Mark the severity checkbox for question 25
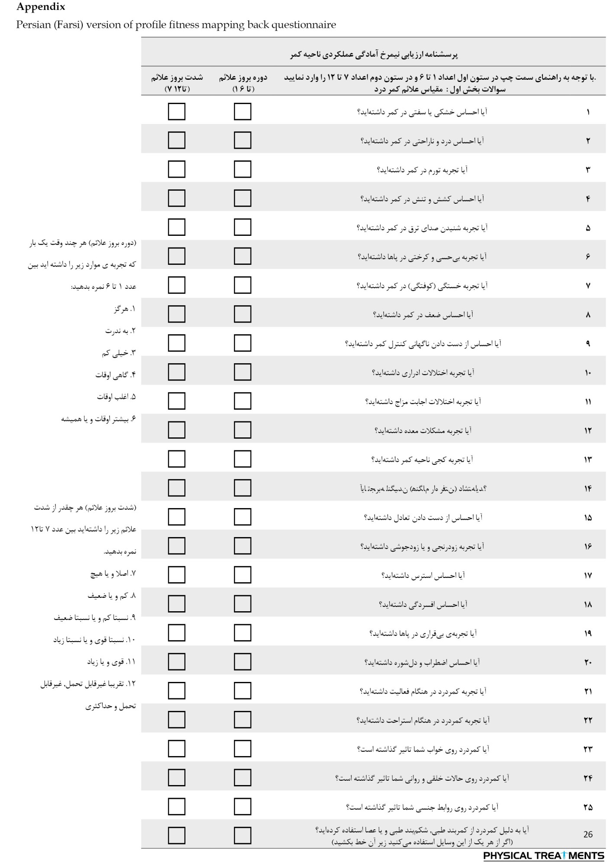 [176, 807]
